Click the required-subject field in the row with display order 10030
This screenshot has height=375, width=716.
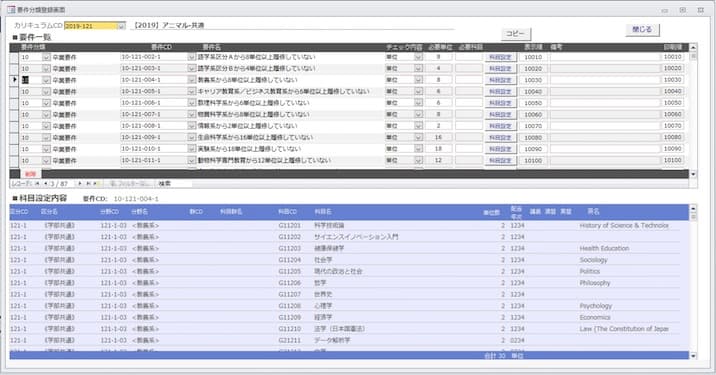coord(469,80)
